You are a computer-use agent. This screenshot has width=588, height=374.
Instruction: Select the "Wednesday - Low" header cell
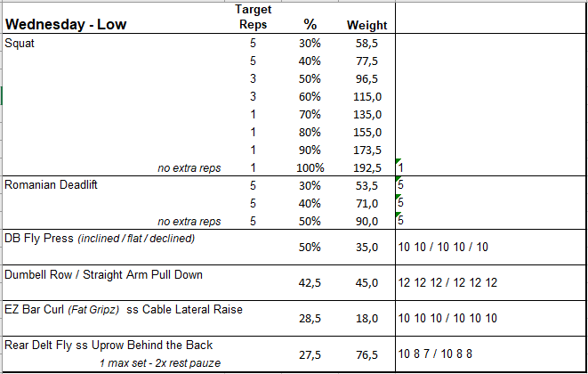click(66, 25)
